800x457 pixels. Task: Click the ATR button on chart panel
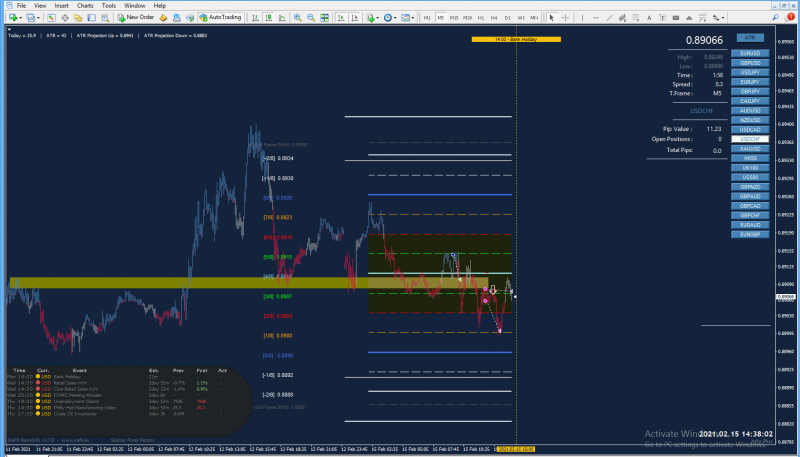pos(750,38)
